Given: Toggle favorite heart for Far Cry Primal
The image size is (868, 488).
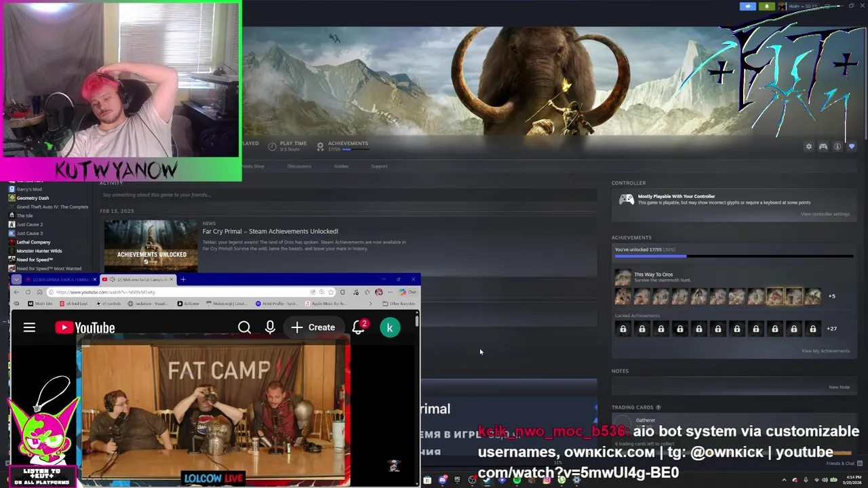Looking at the screenshot, I should 852,146.
